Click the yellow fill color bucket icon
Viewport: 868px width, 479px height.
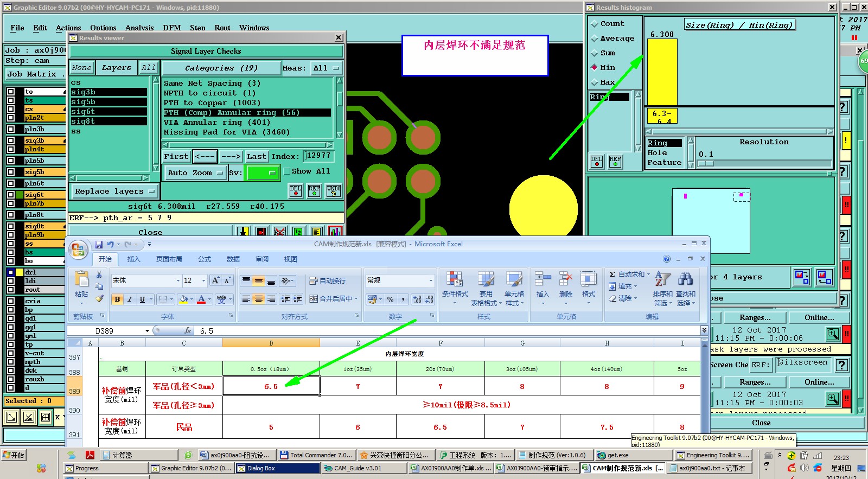point(184,299)
